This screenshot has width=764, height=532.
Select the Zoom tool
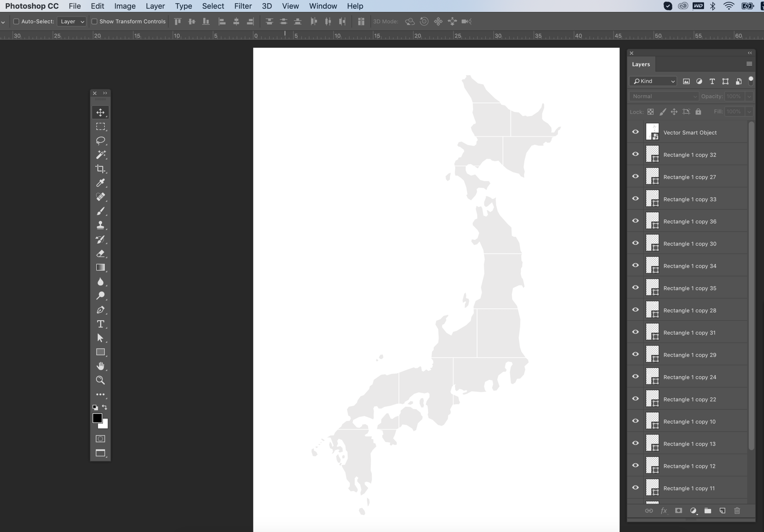click(x=100, y=380)
